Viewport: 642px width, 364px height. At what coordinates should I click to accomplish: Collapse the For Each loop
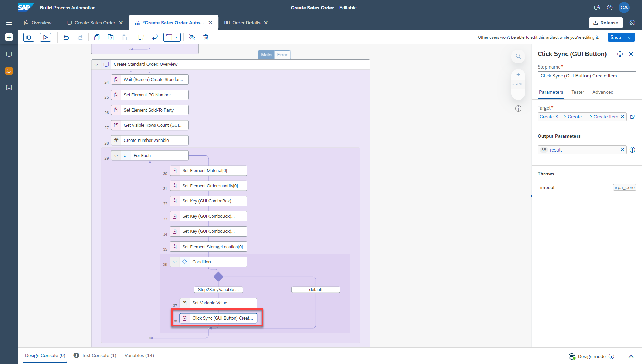tap(116, 156)
